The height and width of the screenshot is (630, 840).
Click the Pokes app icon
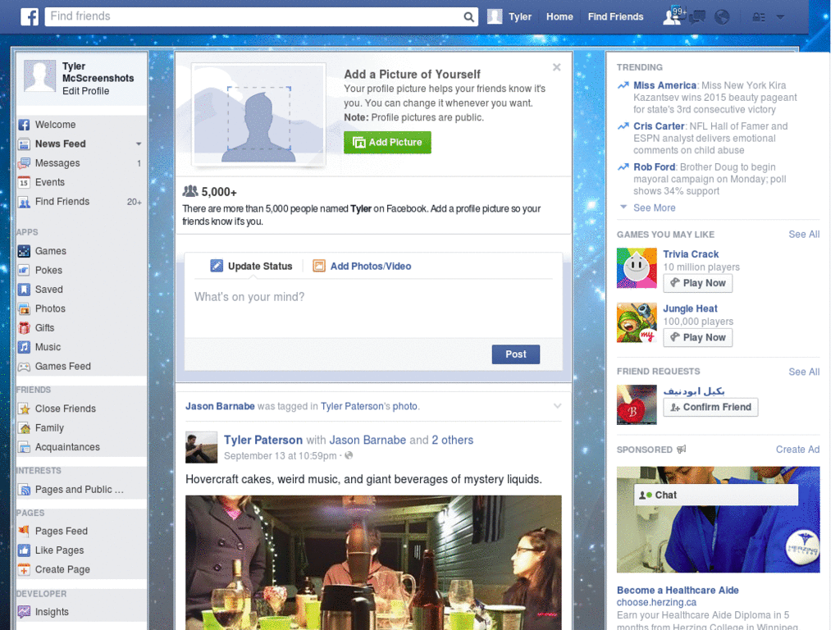pyautogui.click(x=24, y=271)
